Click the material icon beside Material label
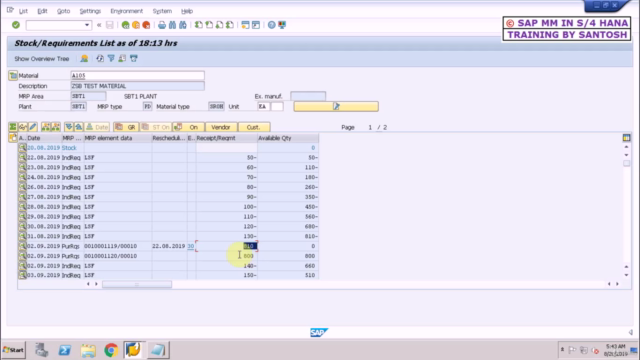This screenshot has width=640, height=360. click(x=13, y=76)
